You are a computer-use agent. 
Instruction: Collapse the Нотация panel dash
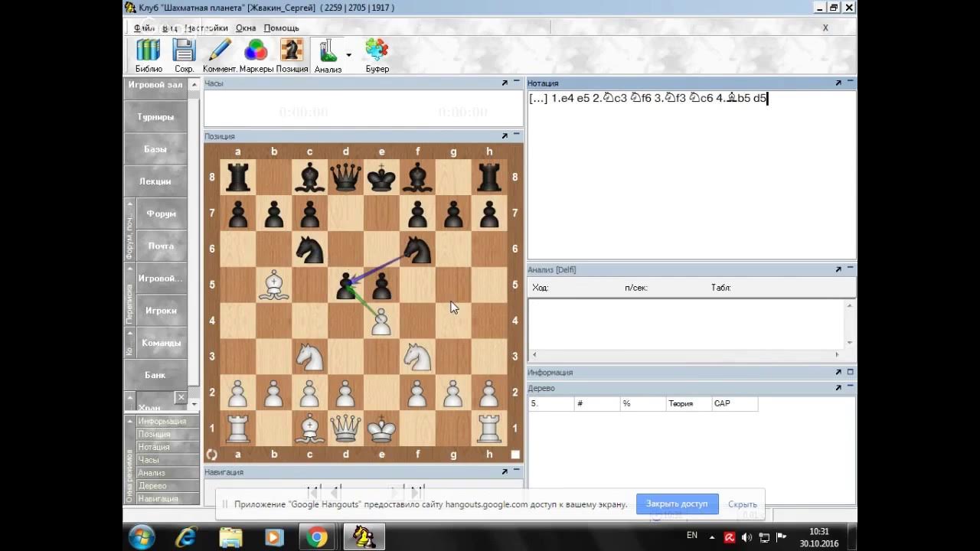(x=851, y=81)
